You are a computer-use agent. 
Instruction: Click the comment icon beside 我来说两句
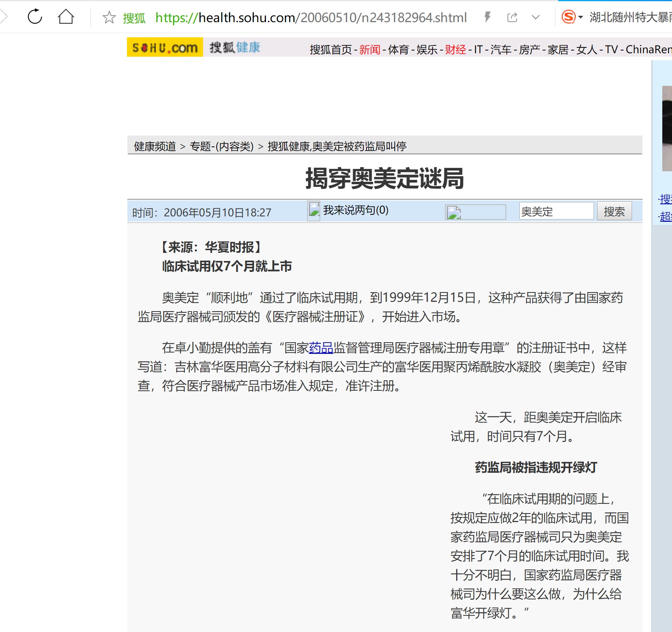point(314,211)
